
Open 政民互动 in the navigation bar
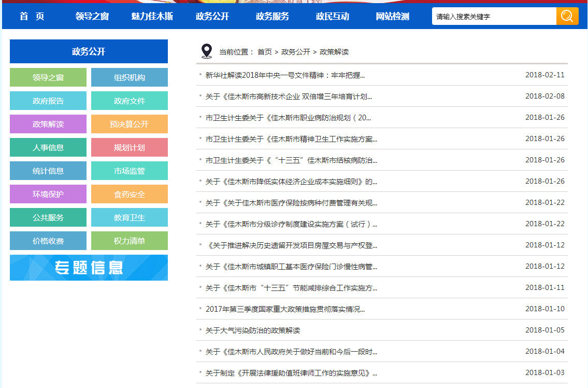pyautogui.click(x=333, y=17)
